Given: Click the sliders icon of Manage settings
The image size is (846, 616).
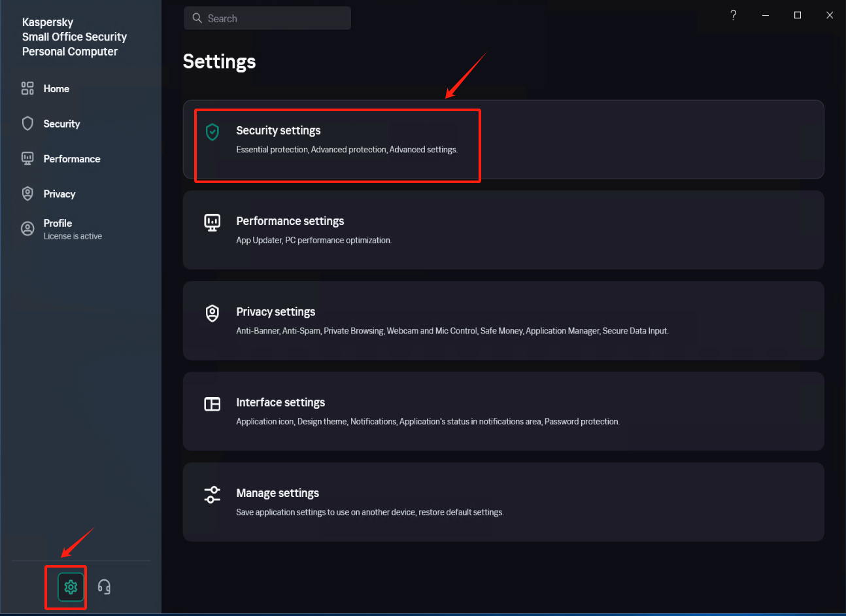Looking at the screenshot, I should click(x=212, y=494).
